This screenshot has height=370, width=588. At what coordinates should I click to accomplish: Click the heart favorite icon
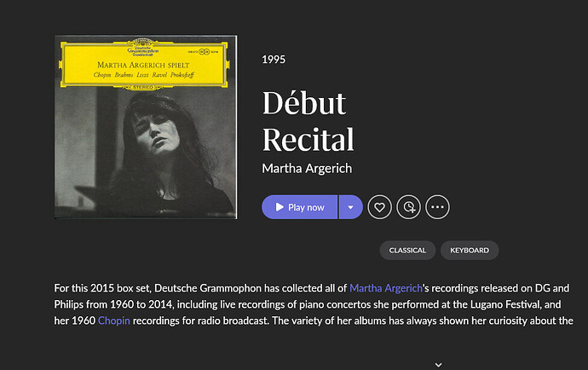tap(379, 207)
